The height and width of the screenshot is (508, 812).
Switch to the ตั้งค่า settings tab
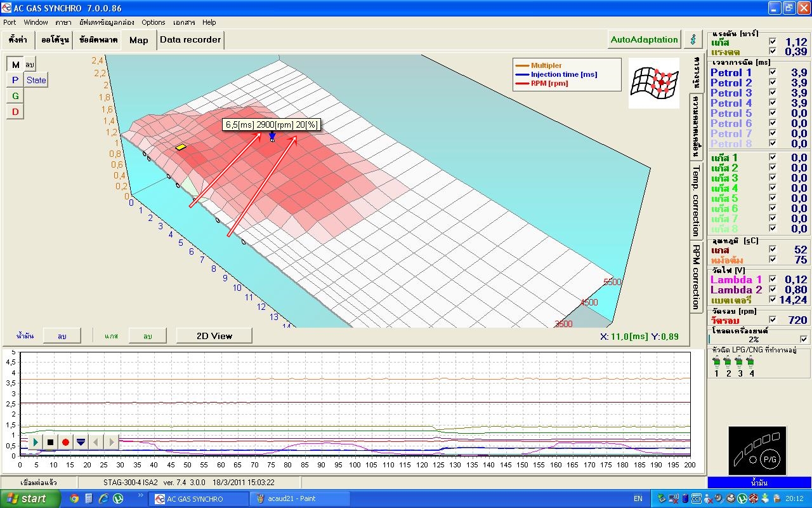pyautogui.click(x=18, y=39)
